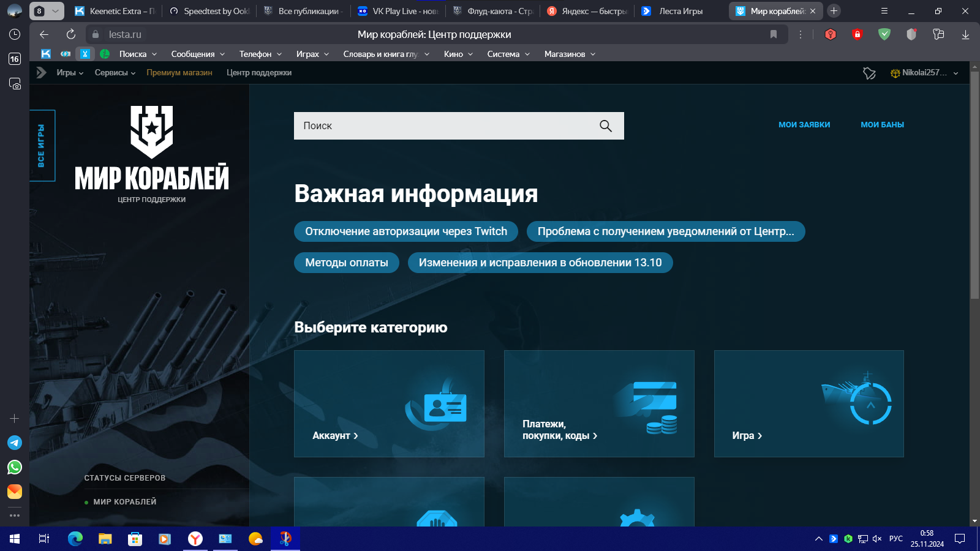
Task: Open Отключение авторизации через Twitch article
Action: [406, 231]
